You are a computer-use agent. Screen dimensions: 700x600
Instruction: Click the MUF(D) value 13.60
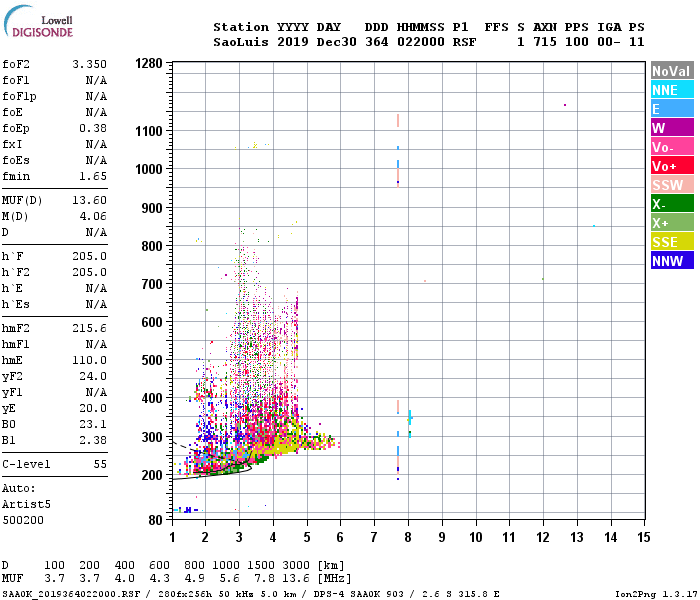click(90, 200)
